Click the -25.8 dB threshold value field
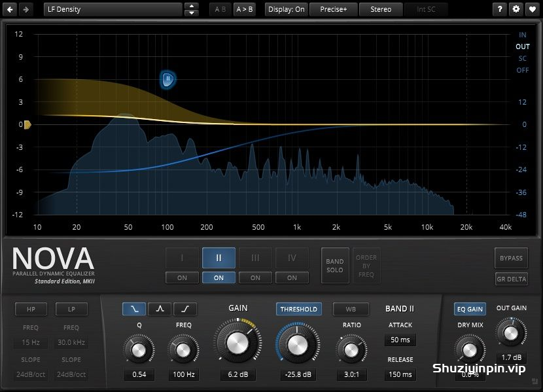 click(x=298, y=374)
